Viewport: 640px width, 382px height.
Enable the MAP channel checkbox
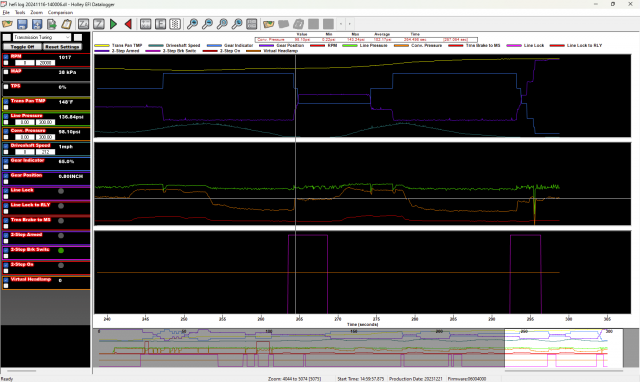(x=6, y=72)
